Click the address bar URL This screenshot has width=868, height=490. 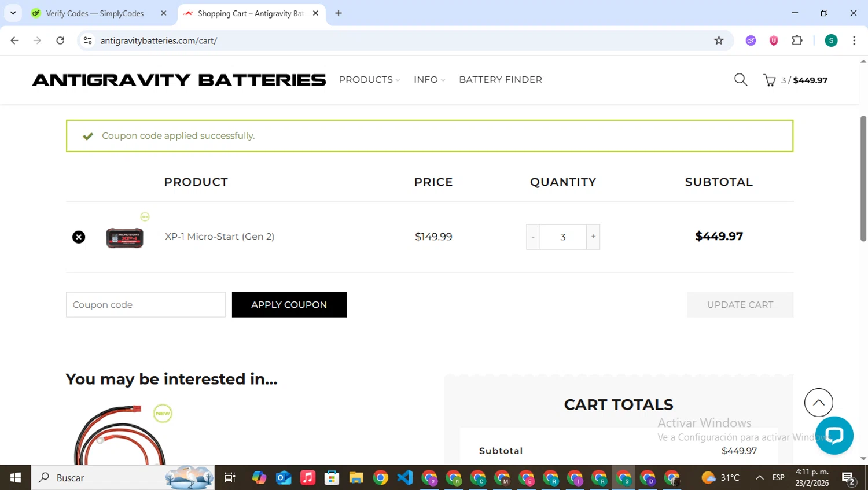pos(159,40)
